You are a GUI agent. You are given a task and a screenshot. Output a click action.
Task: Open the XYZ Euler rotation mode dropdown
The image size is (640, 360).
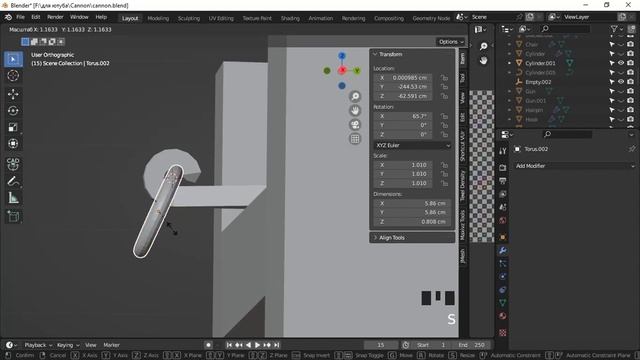click(x=412, y=145)
